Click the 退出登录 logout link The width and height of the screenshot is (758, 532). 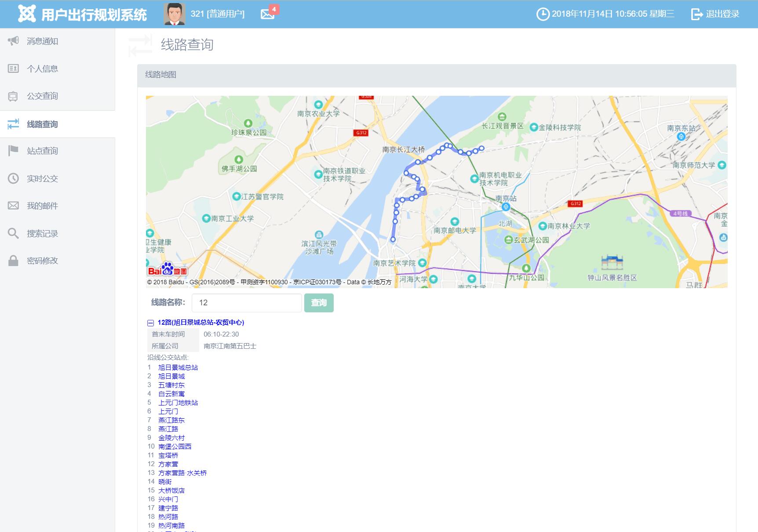722,14
